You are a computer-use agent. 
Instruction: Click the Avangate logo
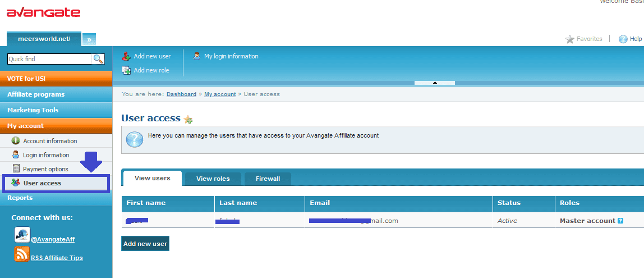coord(43,13)
